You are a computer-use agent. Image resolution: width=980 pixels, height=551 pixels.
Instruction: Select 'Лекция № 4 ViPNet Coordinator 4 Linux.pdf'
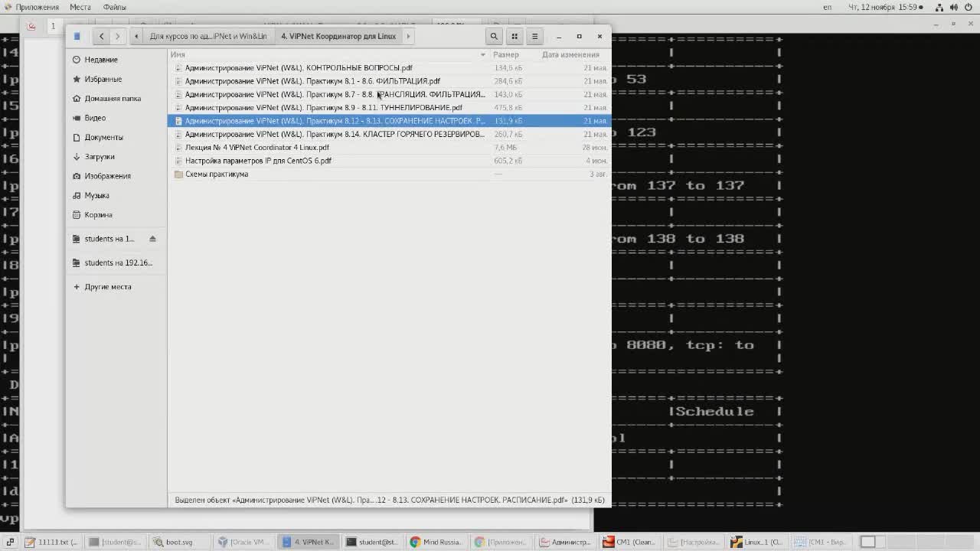[389, 148]
